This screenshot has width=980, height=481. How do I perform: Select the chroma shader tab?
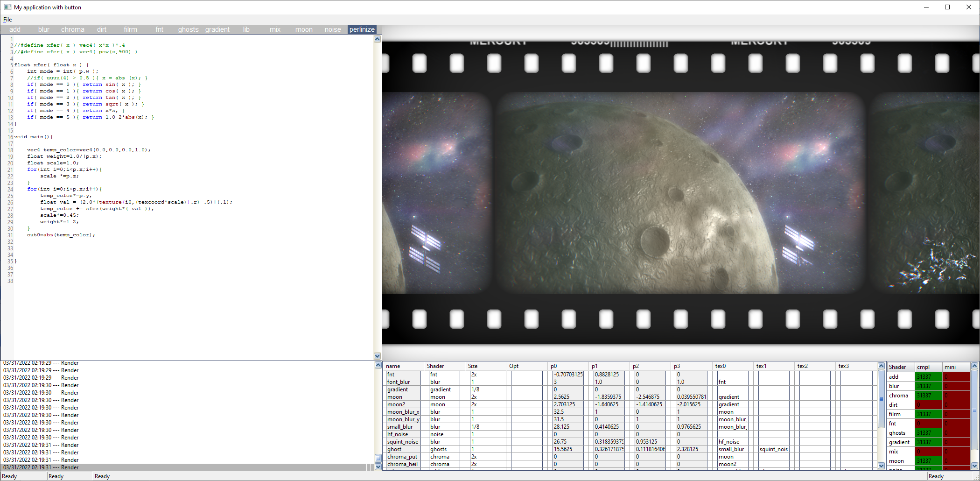[73, 29]
